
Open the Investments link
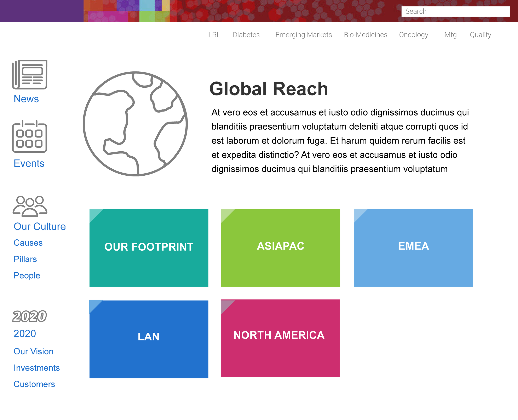click(36, 368)
